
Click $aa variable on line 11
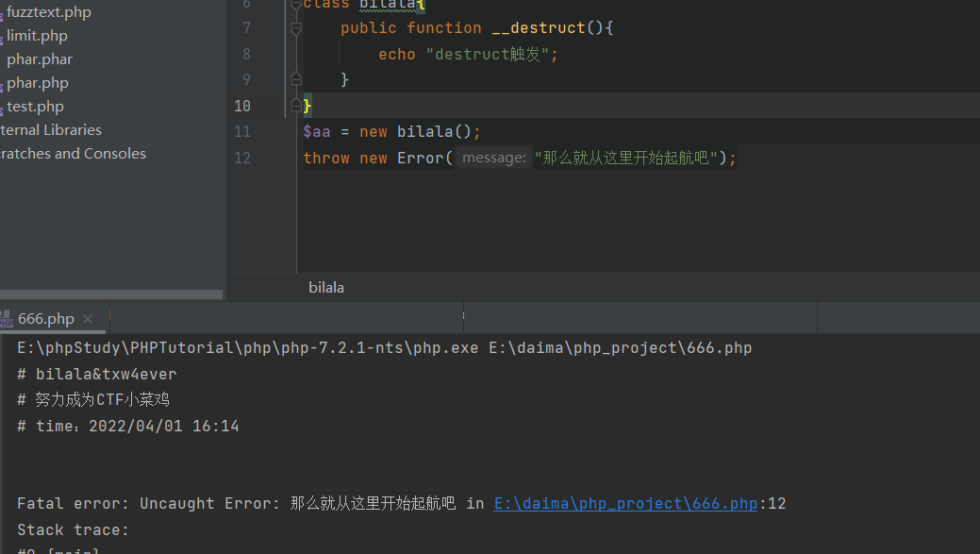click(317, 132)
